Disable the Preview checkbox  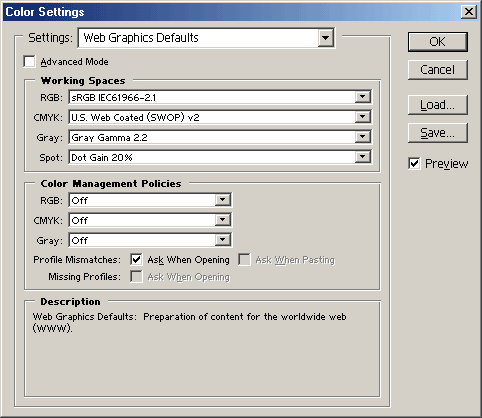click(x=414, y=163)
